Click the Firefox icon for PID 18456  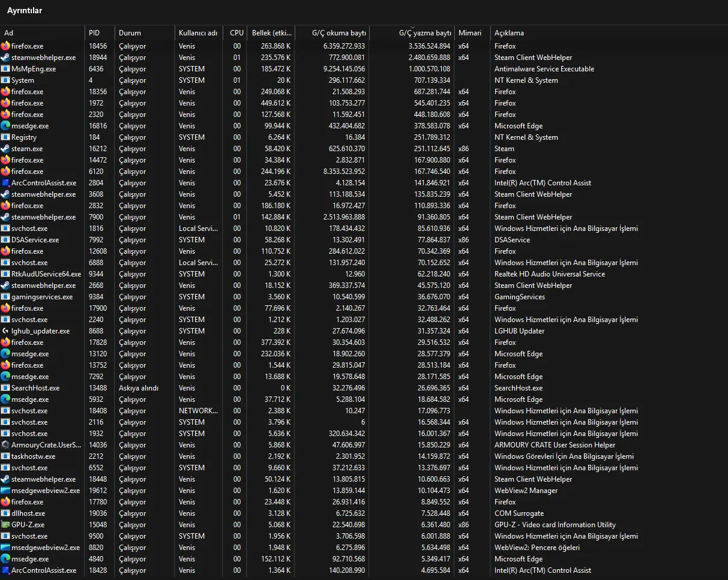pyautogui.click(x=5, y=46)
